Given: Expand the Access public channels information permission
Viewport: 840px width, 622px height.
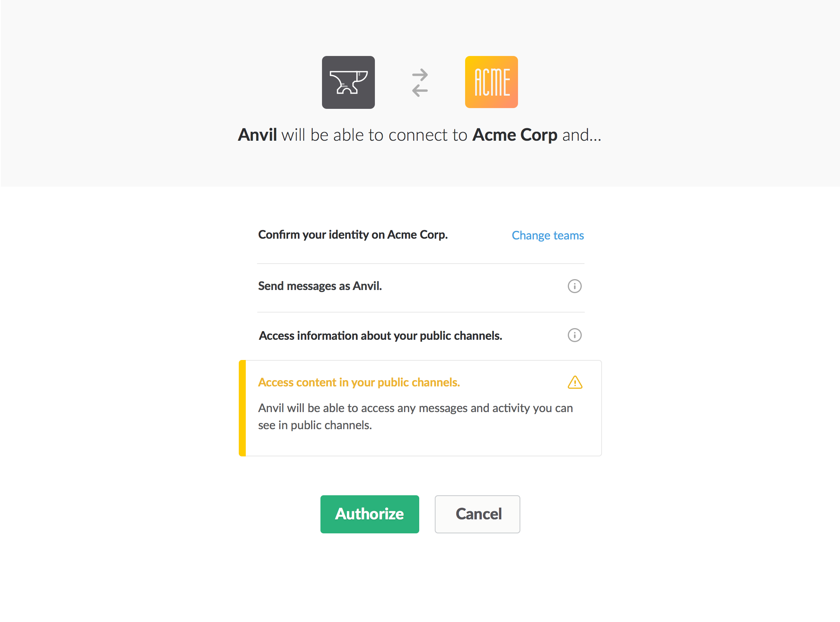Looking at the screenshot, I should (x=574, y=335).
